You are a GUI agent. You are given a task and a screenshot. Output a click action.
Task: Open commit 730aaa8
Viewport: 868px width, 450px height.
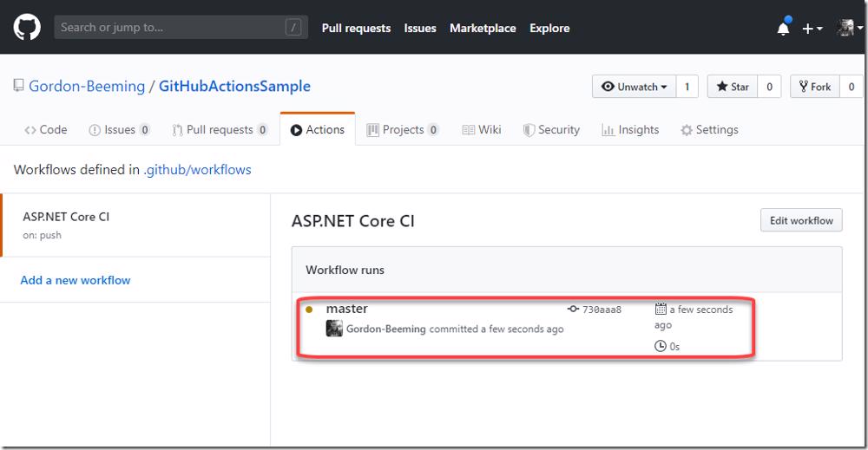point(602,310)
